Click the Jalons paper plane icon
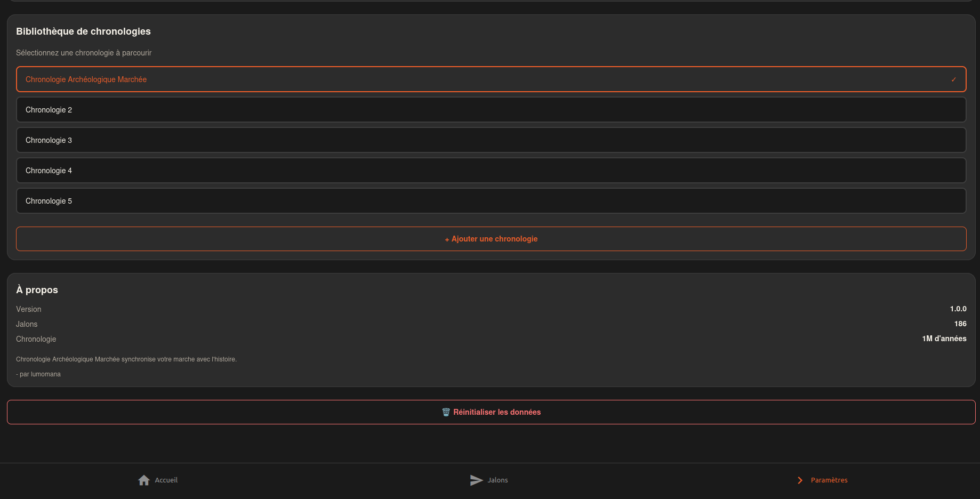 coord(476,480)
